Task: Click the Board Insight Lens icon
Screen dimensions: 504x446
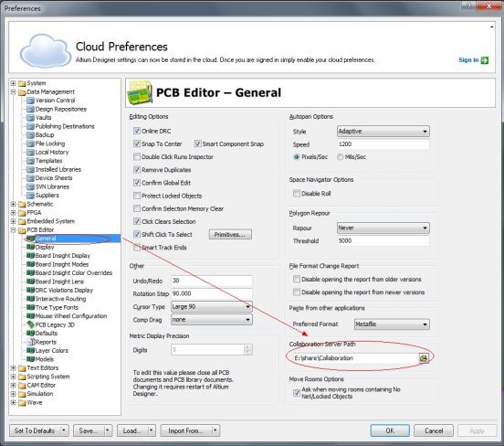Action: pyautogui.click(x=30, y=281)
